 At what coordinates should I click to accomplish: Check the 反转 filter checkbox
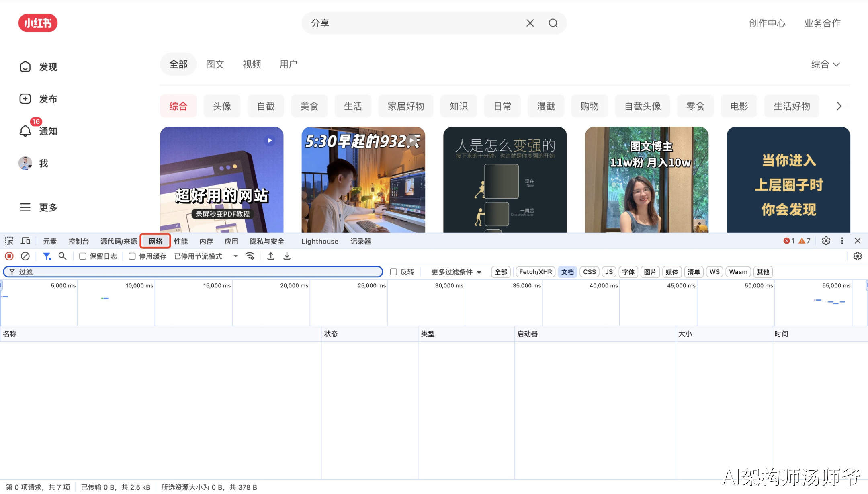point(393,272)
